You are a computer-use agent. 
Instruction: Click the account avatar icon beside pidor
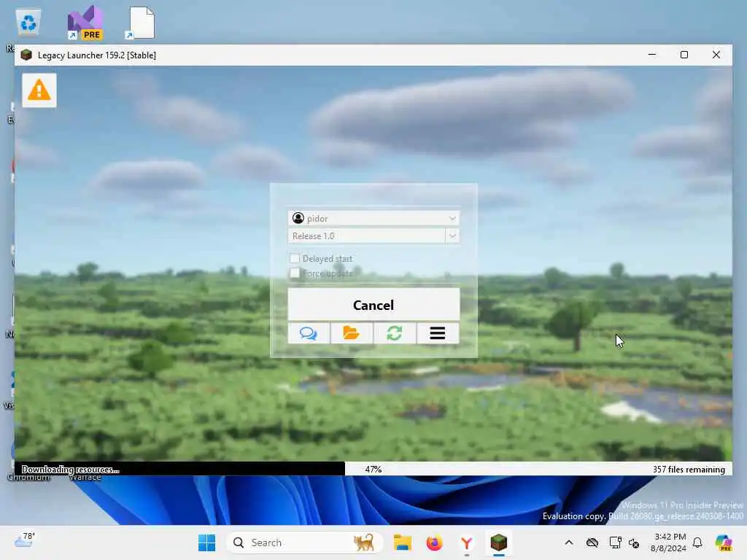click(298, 218)
